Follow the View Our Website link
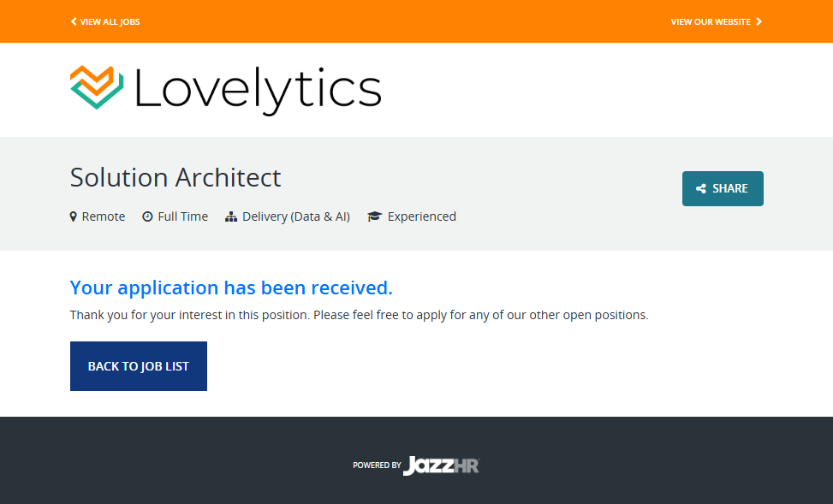 [x=711, y=21]
